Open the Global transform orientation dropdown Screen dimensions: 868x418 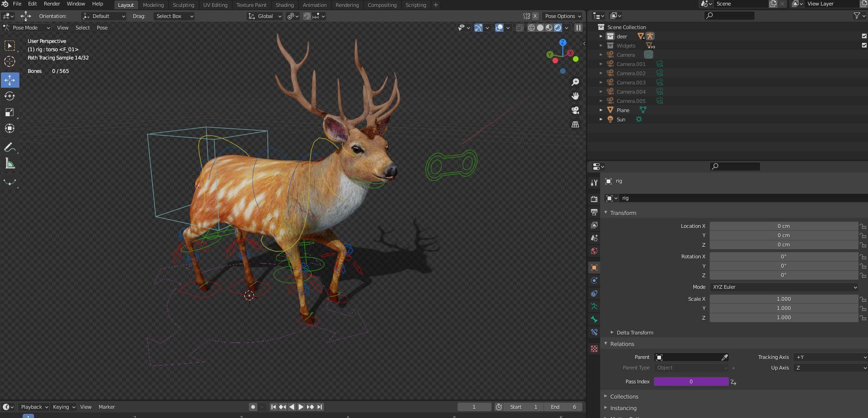pyautogui.click(x=265, y=16)
